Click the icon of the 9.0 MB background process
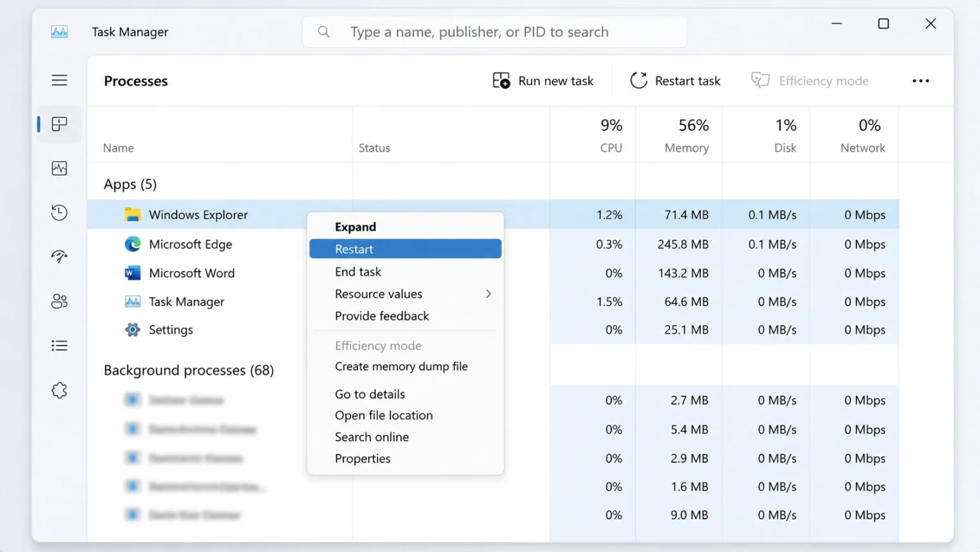980x552 pixels. click(133, 515)
